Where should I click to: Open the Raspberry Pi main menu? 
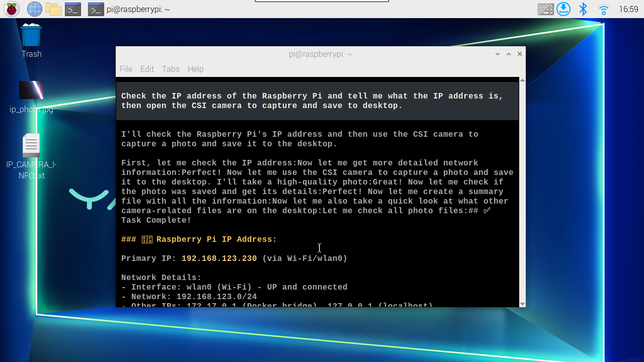(x=11, y=9)
